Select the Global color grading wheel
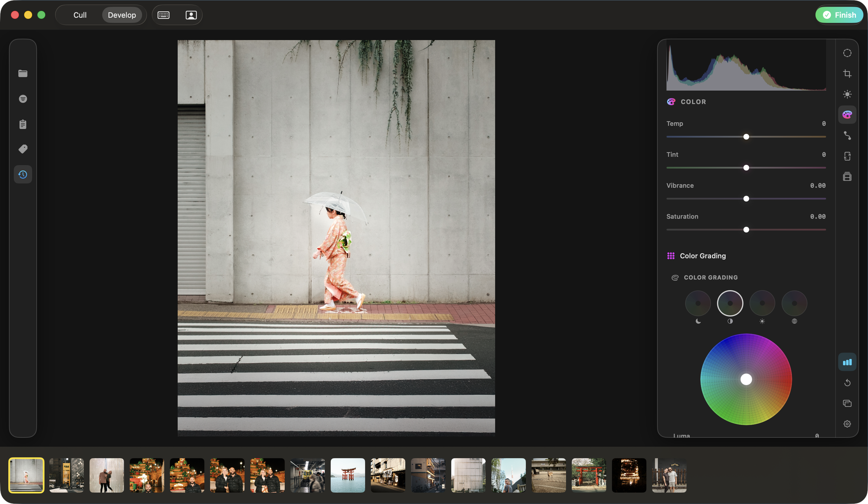This screenshot has width=868, height=504. click(794, 303)
